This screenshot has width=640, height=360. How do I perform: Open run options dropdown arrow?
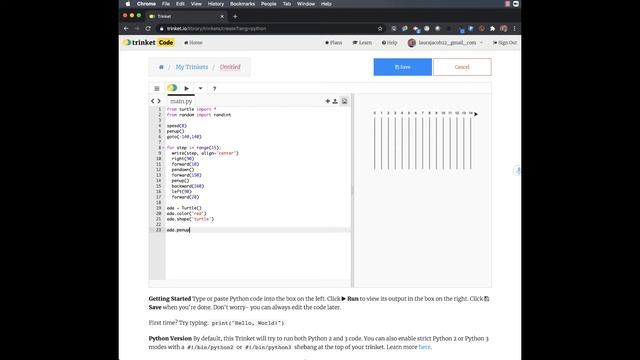tap(200, 88)
